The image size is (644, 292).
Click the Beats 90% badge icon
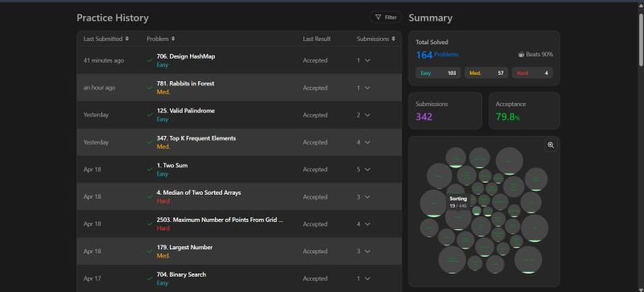[521, 54]
